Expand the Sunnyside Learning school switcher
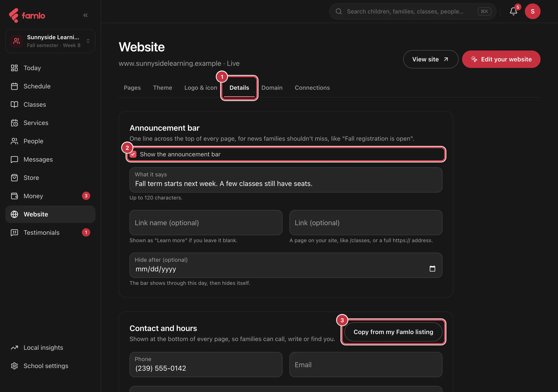The image size is (558, 392). click(50, 41)
